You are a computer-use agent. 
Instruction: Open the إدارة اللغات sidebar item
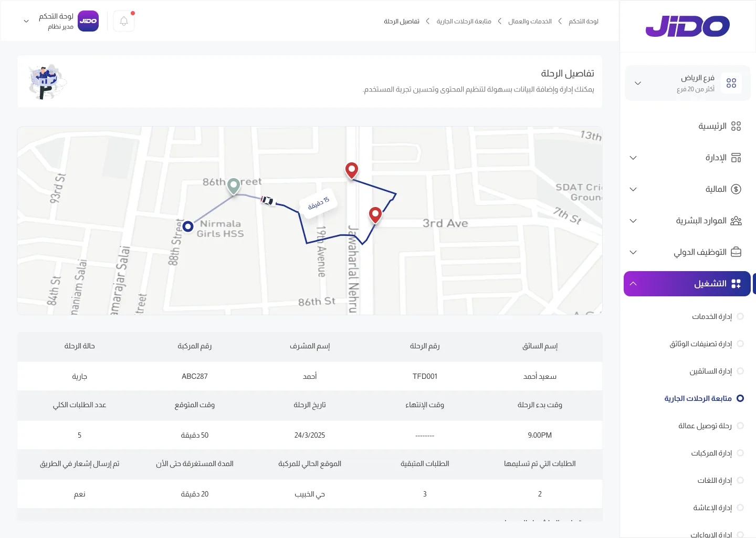(715, 480)
